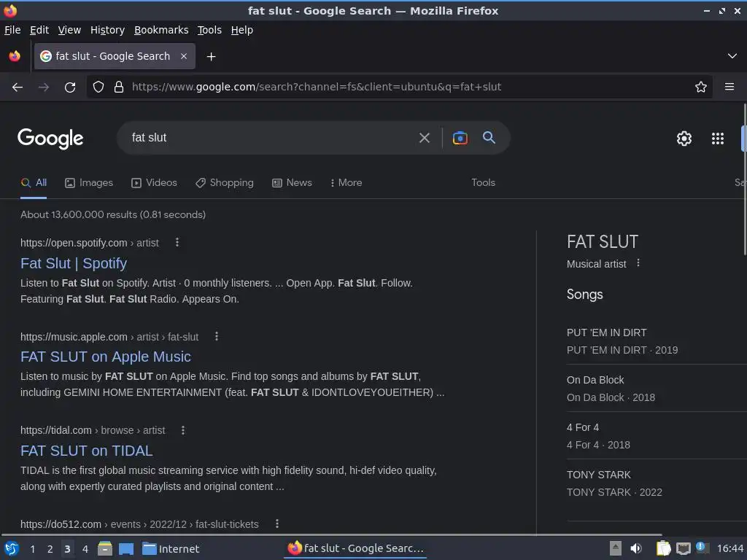
Task: Open FAT SLUT on TIDAL link
Action: [x=87, y=451]
